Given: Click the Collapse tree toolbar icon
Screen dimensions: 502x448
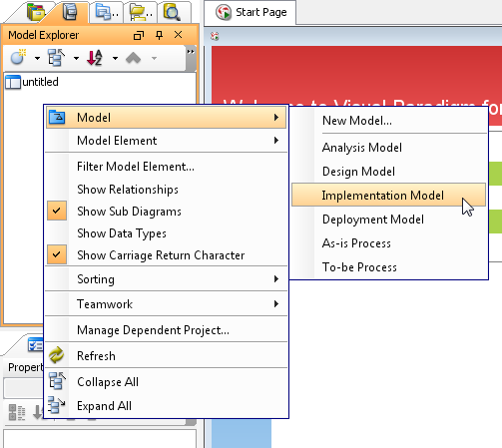Looking at the screenshot, I should 56,58.
